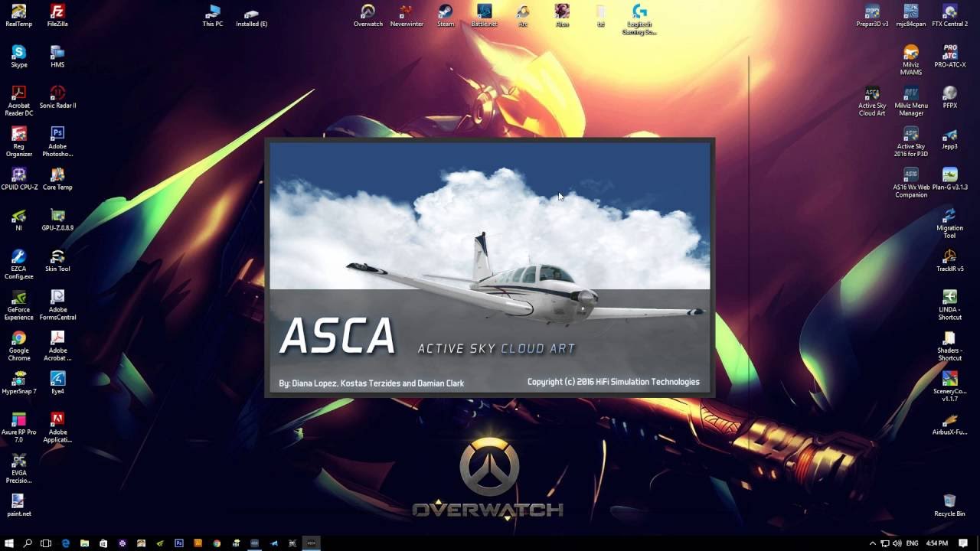980x551 pixels.
Task: Select the Sonic Radar II icon
Action: click(x=57, y=97)
